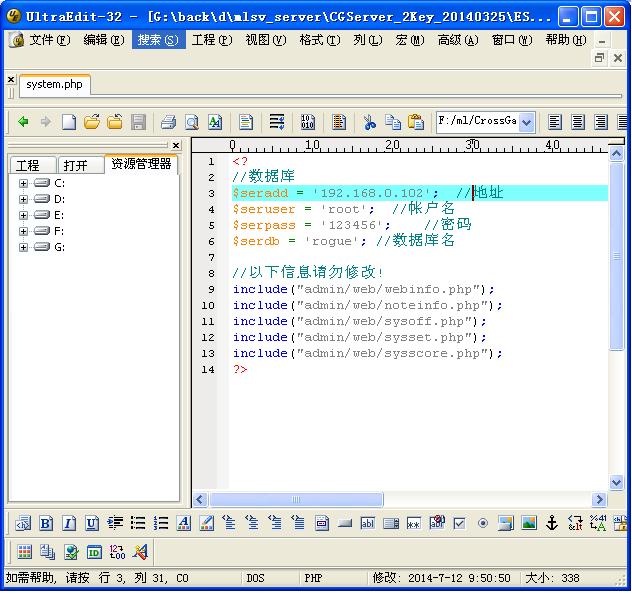Image resolution: width=632 pixels, height=594 pixels.
Task: Click the HTML Italic tag icon
Action: (x=69, y=523)
